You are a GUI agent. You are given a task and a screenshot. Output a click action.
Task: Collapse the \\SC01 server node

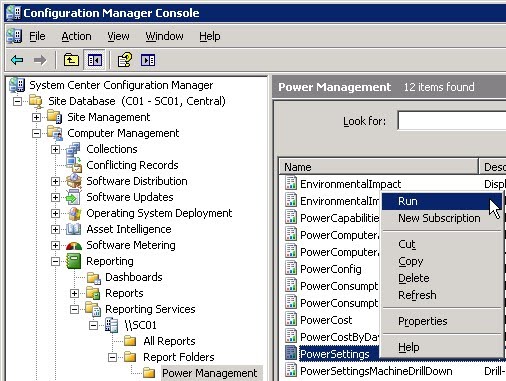click(x=93, y=325)
